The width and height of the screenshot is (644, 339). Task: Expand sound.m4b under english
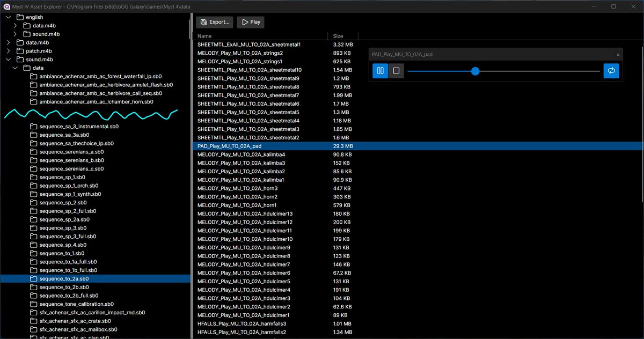coord(15,34)
